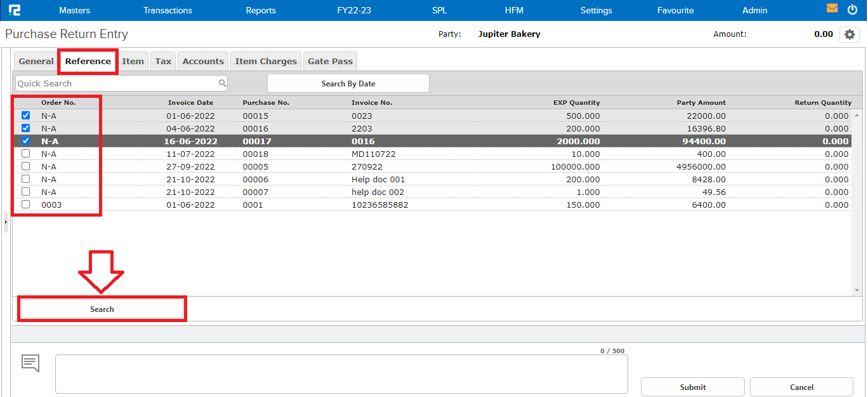Click the vertical scrollbar track of invoice list
Screen dimensions: 868x397
pyautogui.click(x=857, y=203)
